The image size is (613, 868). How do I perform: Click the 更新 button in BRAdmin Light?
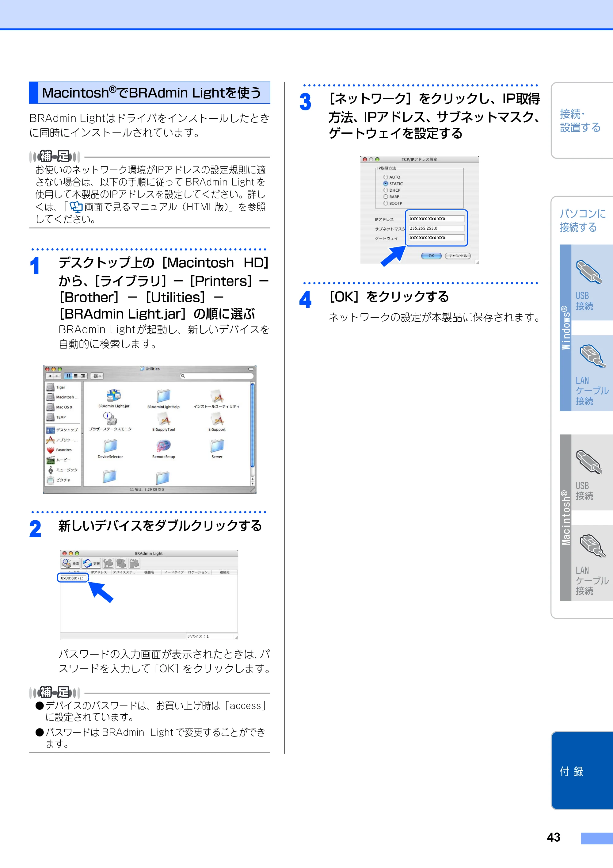pyautogui.click(x=92, y=563)
